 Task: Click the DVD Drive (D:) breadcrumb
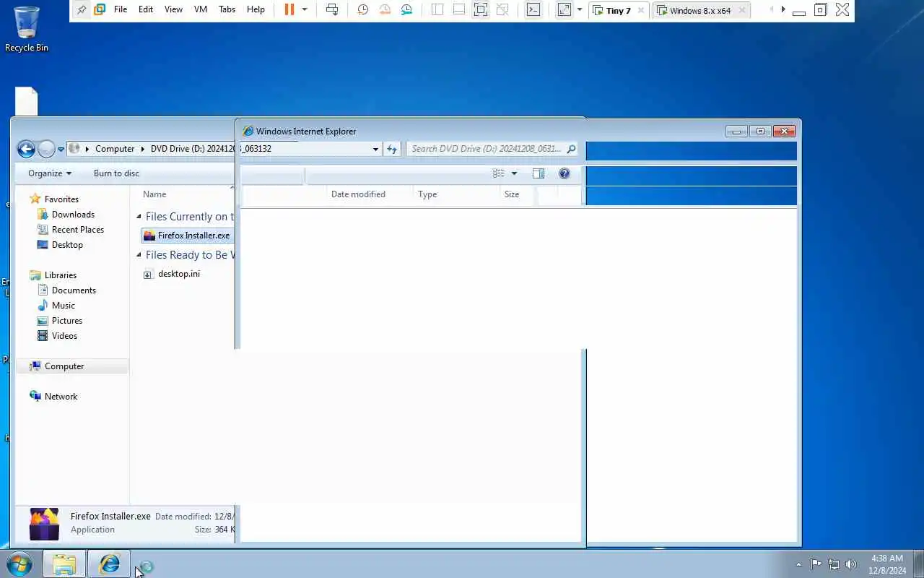[x=192, y=149]
